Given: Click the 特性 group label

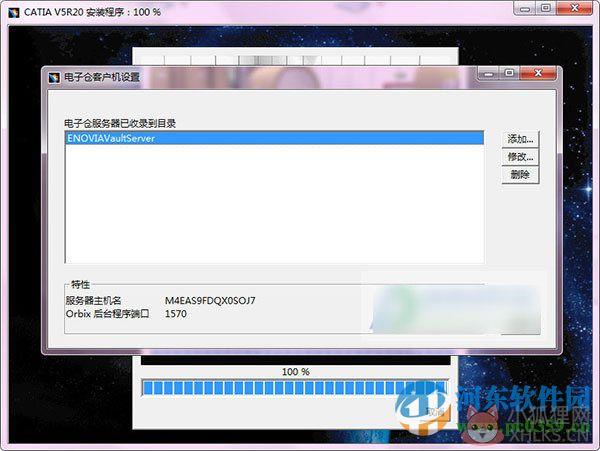Looking at the screenshot, I should coord(80,284).
